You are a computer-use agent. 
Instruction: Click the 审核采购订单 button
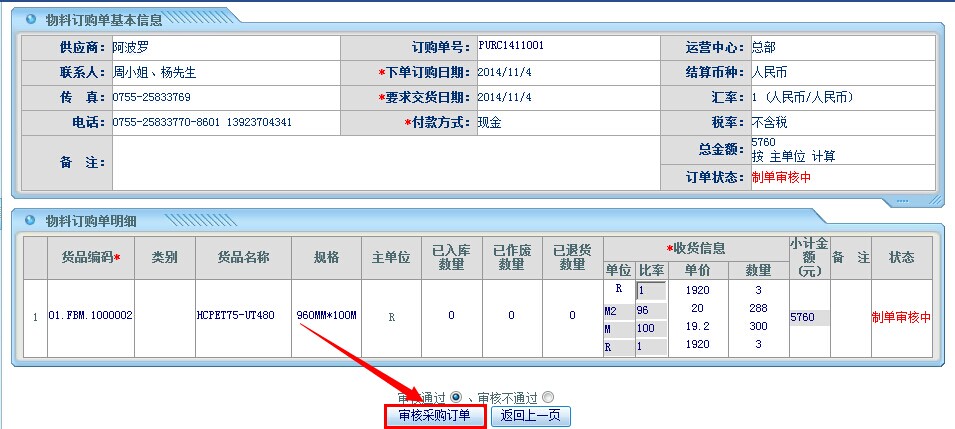pyautogui.click(x=435, y=416)
